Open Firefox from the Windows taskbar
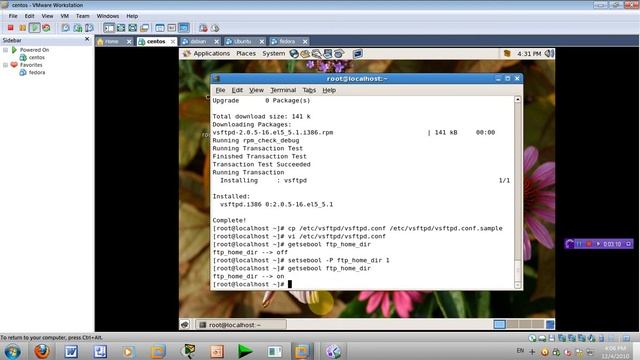Screen dimensions: 640x360 coord(42,351)
